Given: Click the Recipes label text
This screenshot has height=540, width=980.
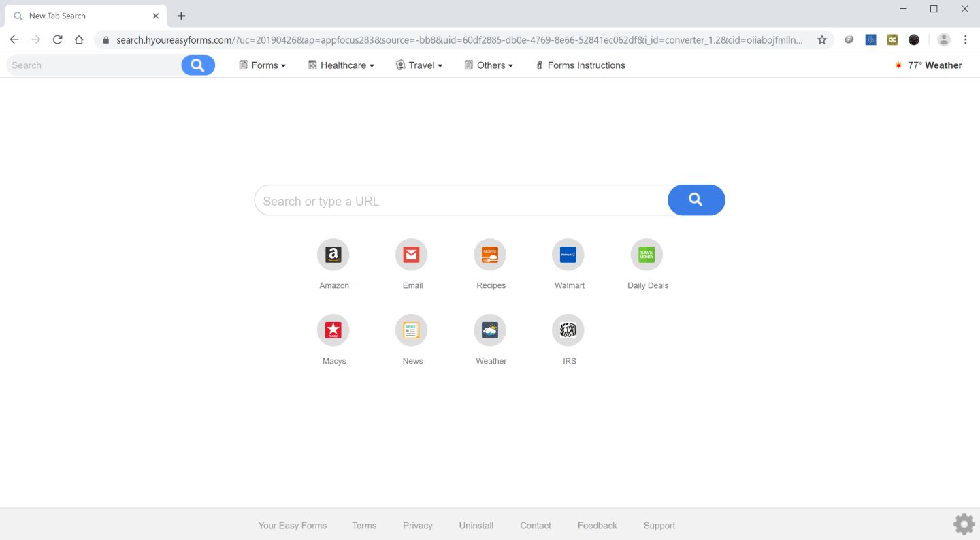Looking at the screenshot, I should (x=491, y=286).
